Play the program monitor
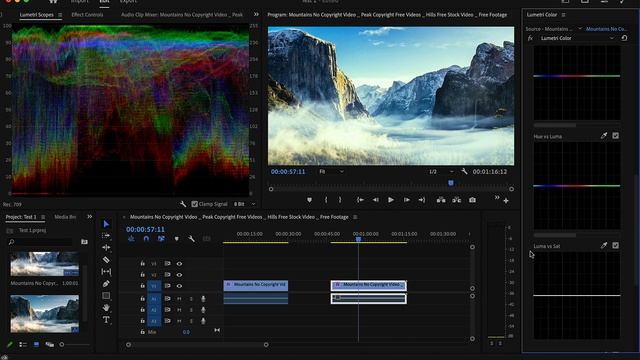Screen dimensions: 640x360 (x=391, y=200)
